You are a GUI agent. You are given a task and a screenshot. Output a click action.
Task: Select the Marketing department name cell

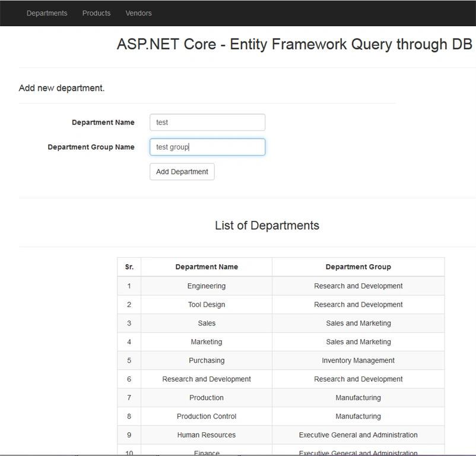[207, 342]
